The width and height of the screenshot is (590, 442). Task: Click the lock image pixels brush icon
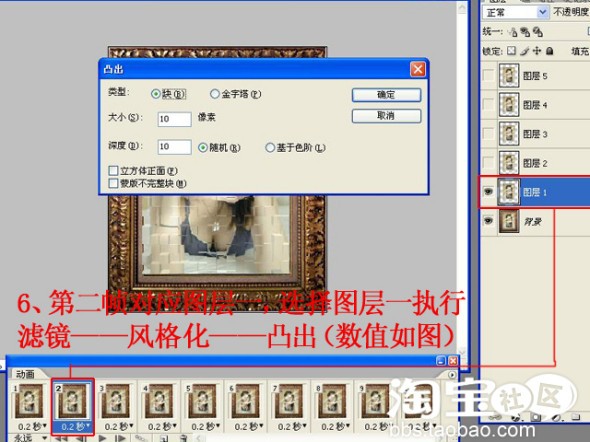click(x=525, y=51)
